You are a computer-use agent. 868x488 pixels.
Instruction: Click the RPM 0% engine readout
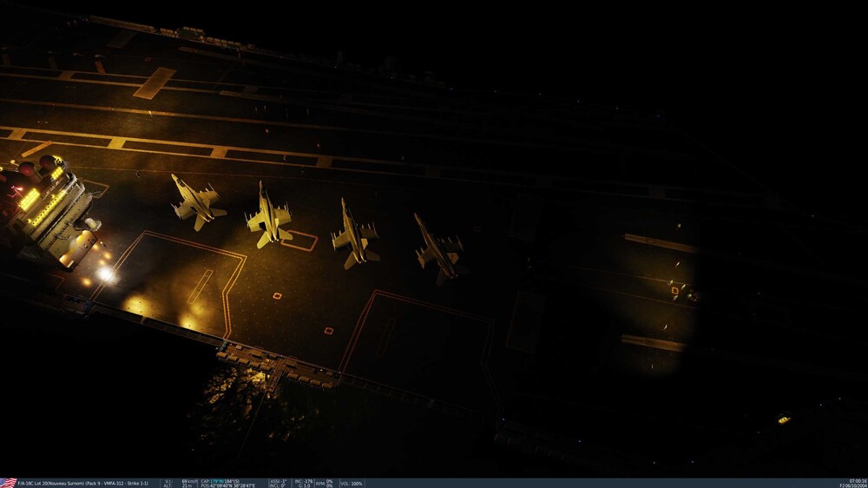coord(325,484)
